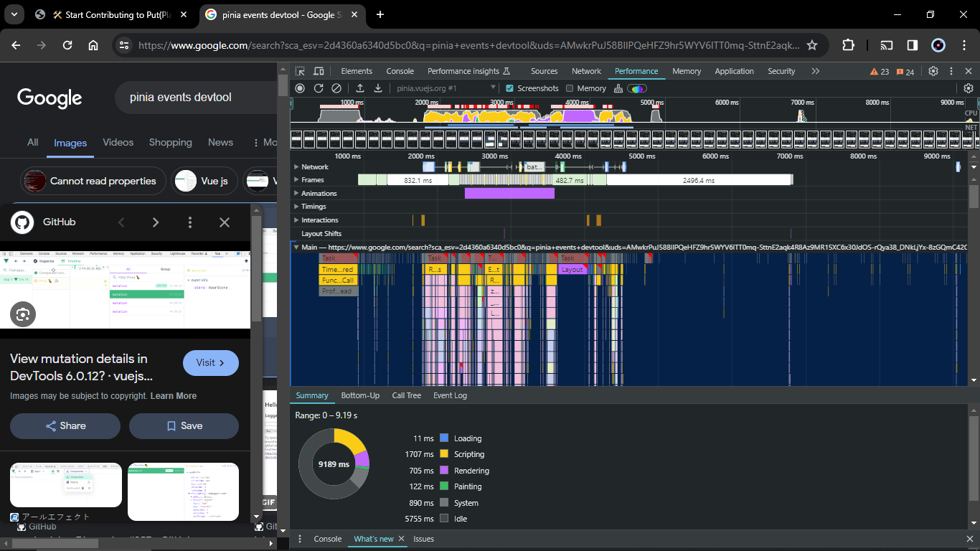Screen dimensions: 980x551
Task: Open the Security tab
Action: tap(781, 71)
